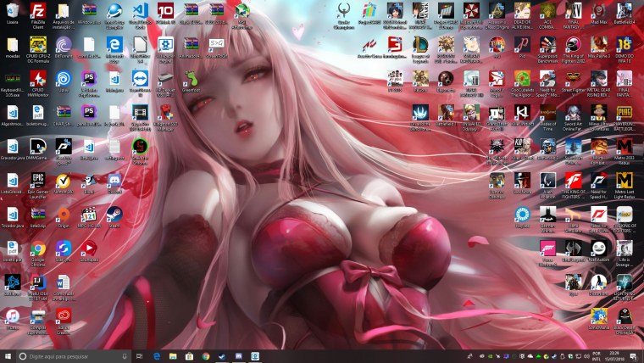Open the Recycle Bin (Lixeira)
644x363 pixels.
12,11
